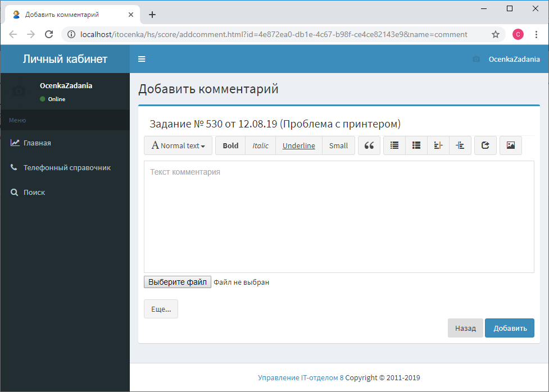Open the Normal text style dropdown
The width and height of the screenshot is (549, 392).
[x=178, y=145]
